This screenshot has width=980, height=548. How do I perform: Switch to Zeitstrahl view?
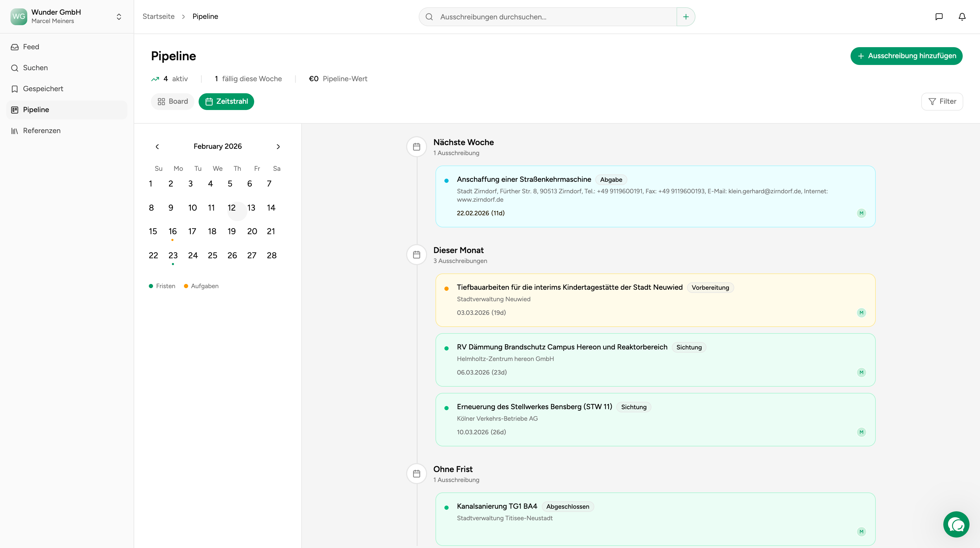click(226, 102)
